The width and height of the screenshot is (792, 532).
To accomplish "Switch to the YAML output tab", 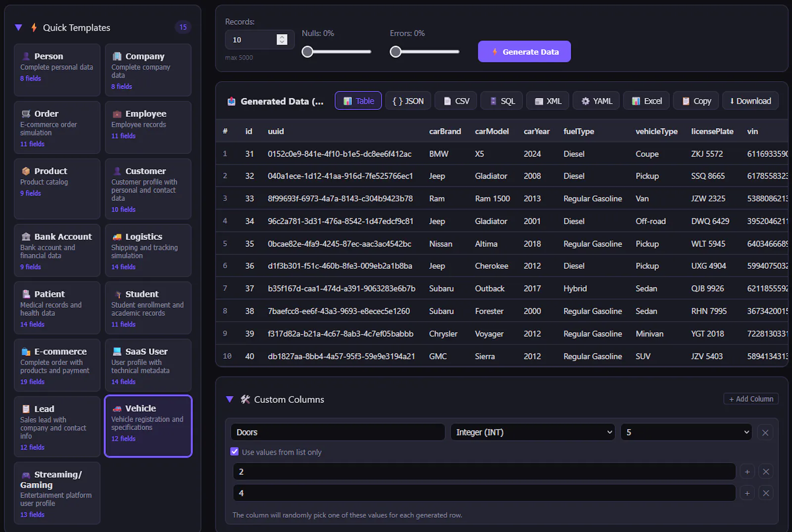I will click(x=596, y=101).
